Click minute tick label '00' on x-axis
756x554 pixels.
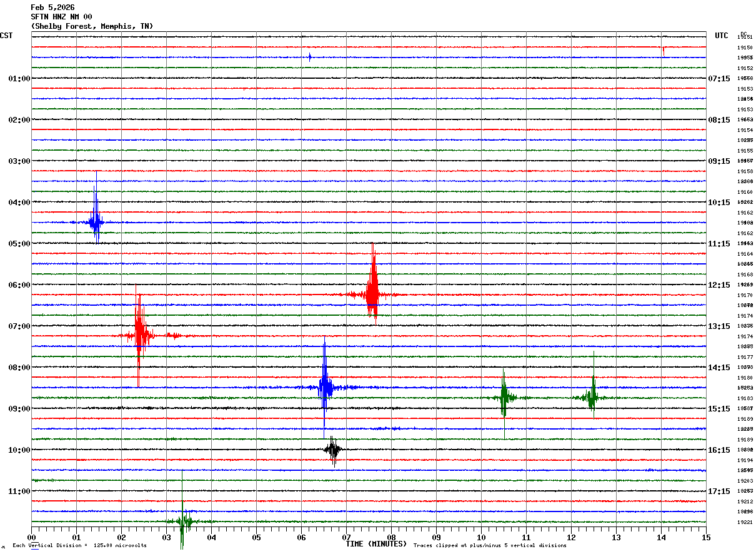(x=32, y=537)
